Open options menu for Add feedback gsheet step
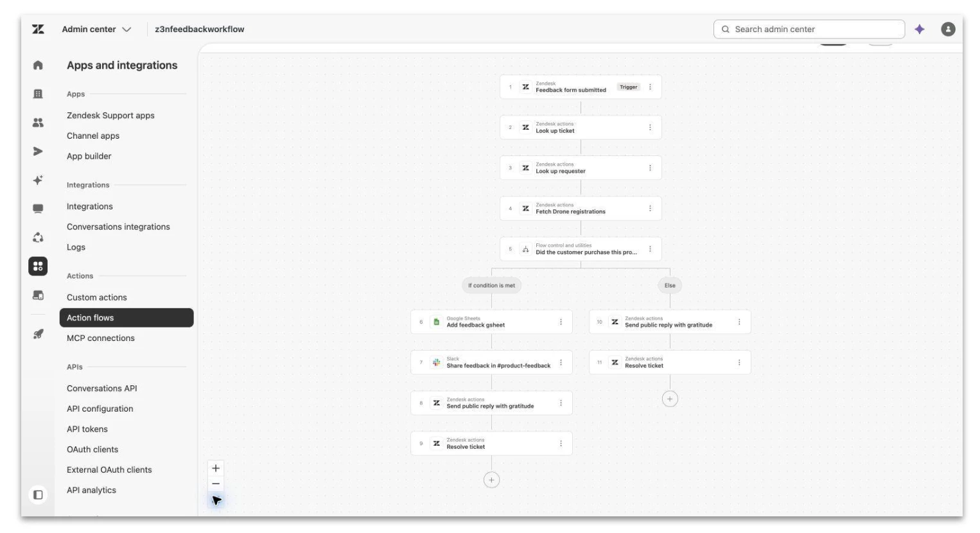 (x=561, y=322)
